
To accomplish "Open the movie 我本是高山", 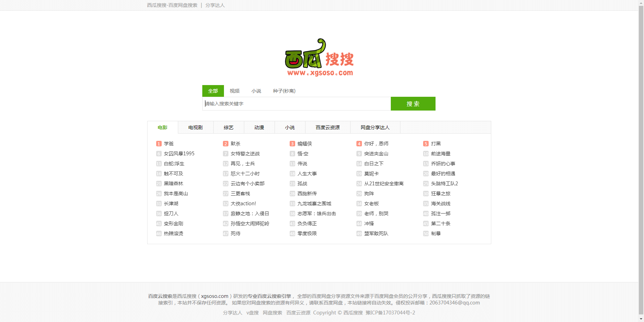I will (176, 194).
